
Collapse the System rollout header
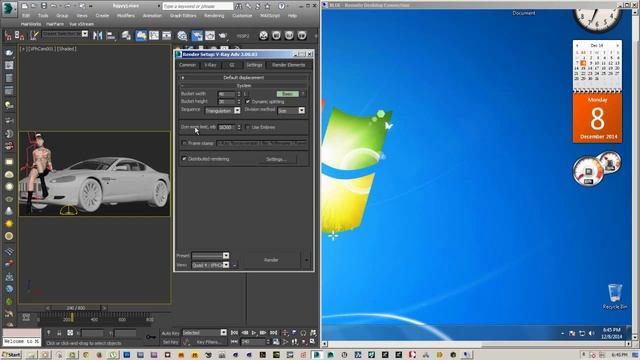(x=244, y=86)
